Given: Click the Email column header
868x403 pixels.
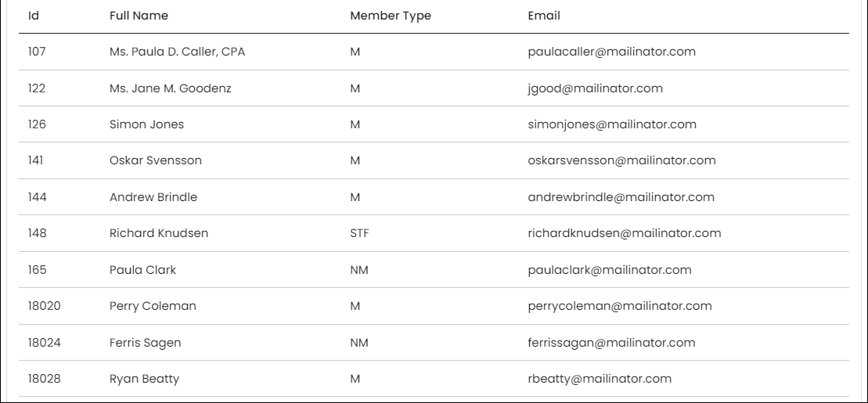Looking at the screenshot, I should 544,16.
